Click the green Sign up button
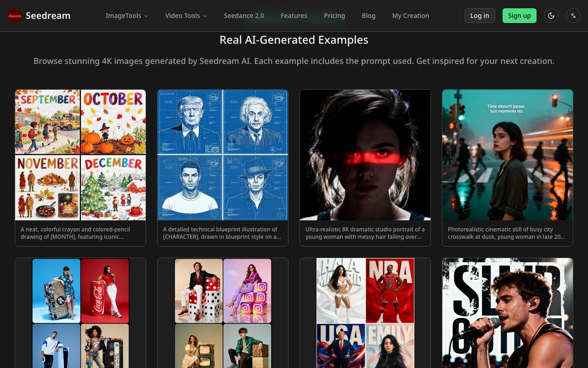 (x=520, y=16)
